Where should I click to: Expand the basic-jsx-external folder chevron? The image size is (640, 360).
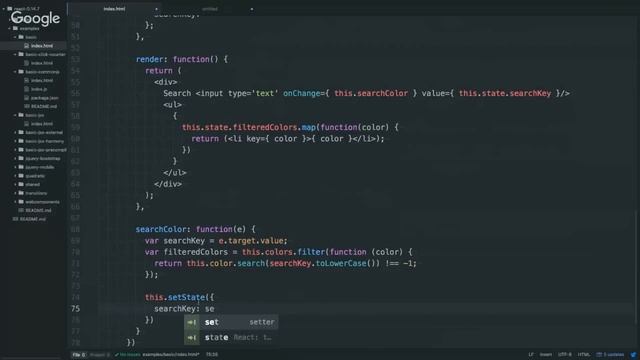[x=15, y=132]
